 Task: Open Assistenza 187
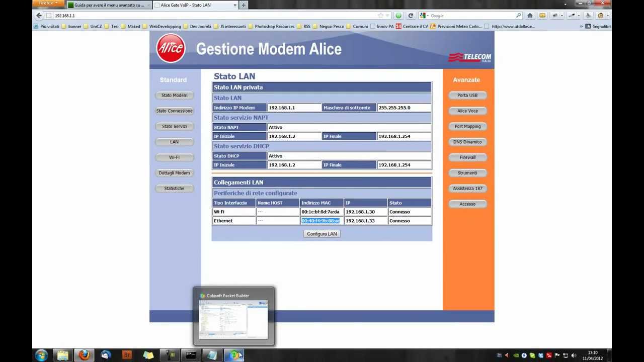[x=467, y=189]
